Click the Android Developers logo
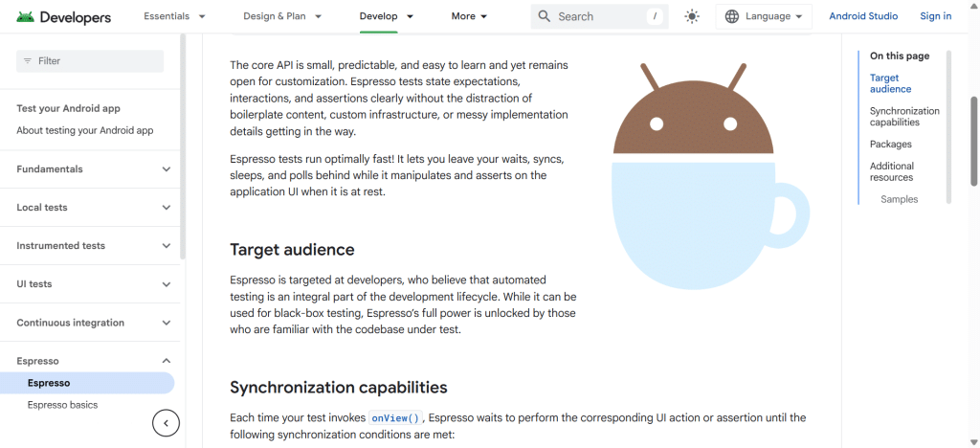 click(64, 17)
